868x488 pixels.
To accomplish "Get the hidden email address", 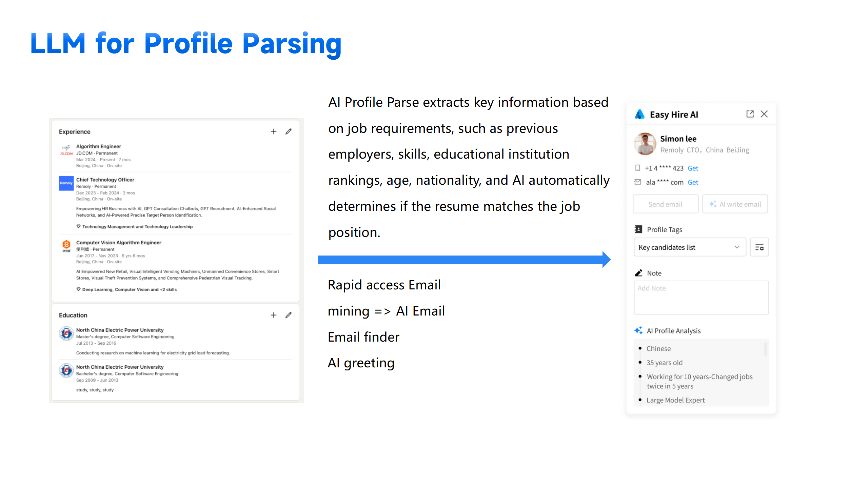I will pyautogui.click(x=693, y=183).
